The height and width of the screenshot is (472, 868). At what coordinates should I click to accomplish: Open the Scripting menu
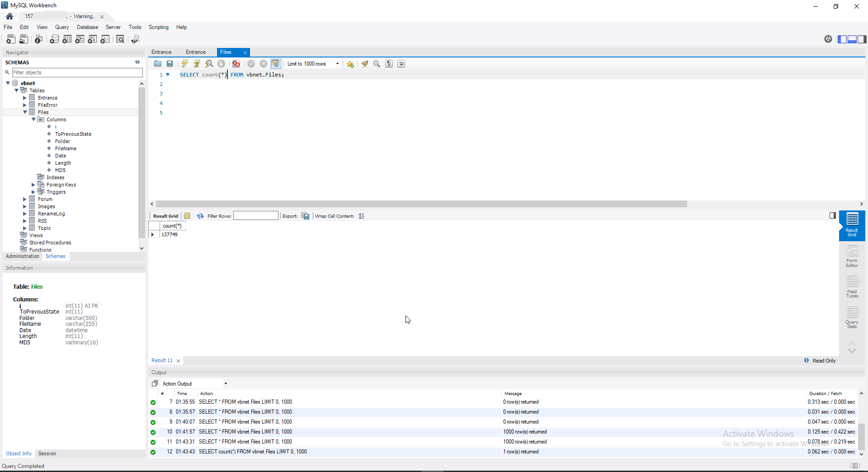[159, 27]
